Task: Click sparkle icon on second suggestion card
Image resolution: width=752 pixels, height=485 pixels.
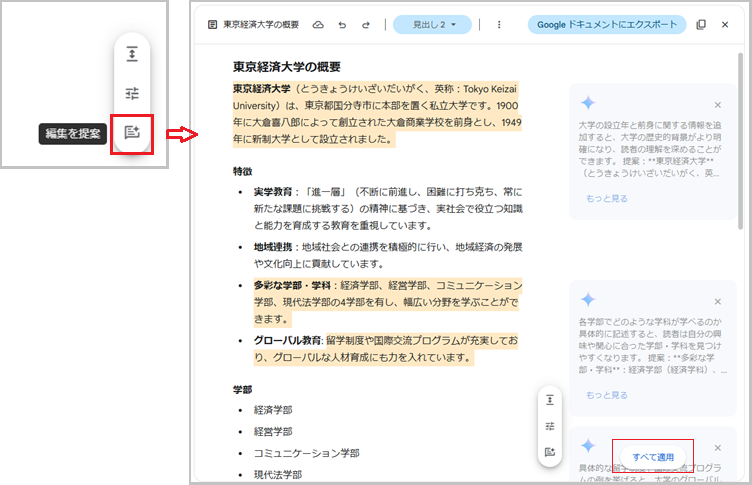Action: click(588, 299)
